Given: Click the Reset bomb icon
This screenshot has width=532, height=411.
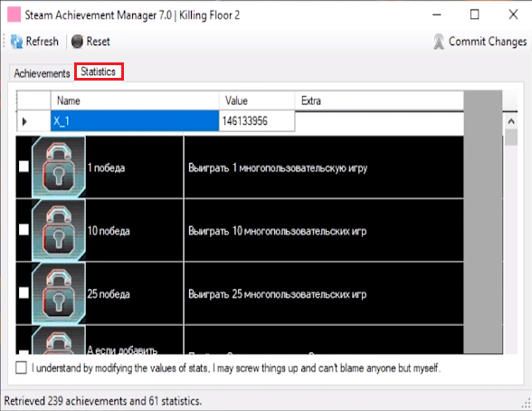Looking at the screenshot, I should (x=77, y=42).
